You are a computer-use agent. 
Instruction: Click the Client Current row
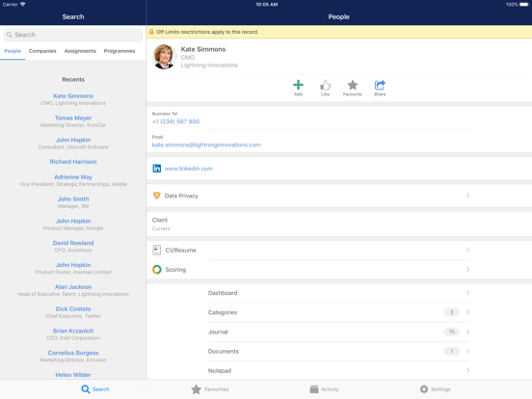point(339,224)
